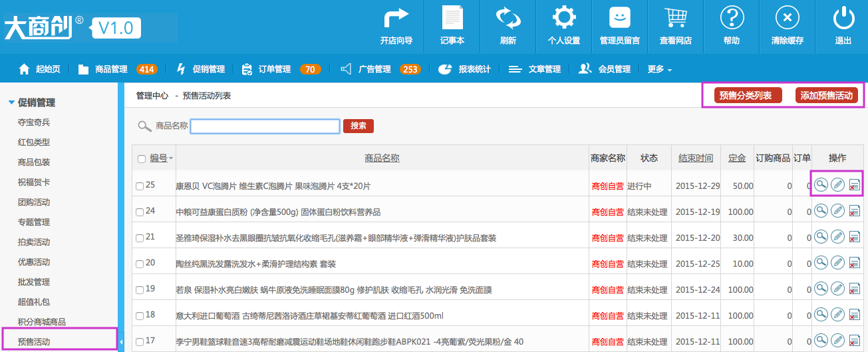Viewport: 868px width, 352px height.
Task: Open 管理员留言 smiley icon
Action: coord(620,17)
